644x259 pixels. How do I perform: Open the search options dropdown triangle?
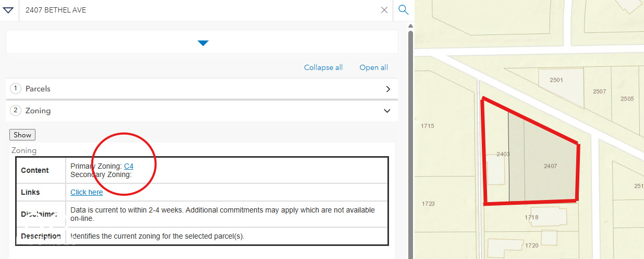coord(8,10)
